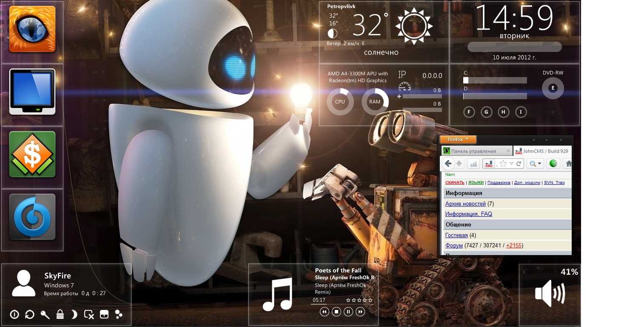Expand the search engine magnifier dropdown

coord(535,163)
